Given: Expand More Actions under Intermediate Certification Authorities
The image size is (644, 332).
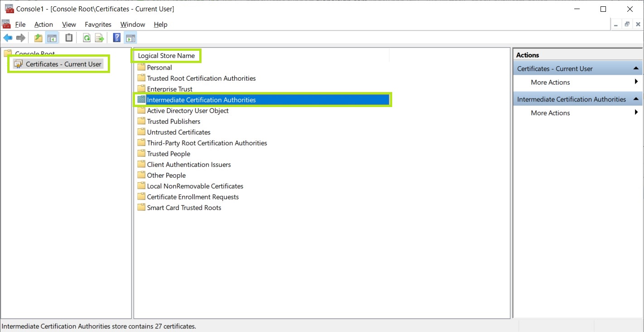Looking at the screenshot, I should click(550, 113).
